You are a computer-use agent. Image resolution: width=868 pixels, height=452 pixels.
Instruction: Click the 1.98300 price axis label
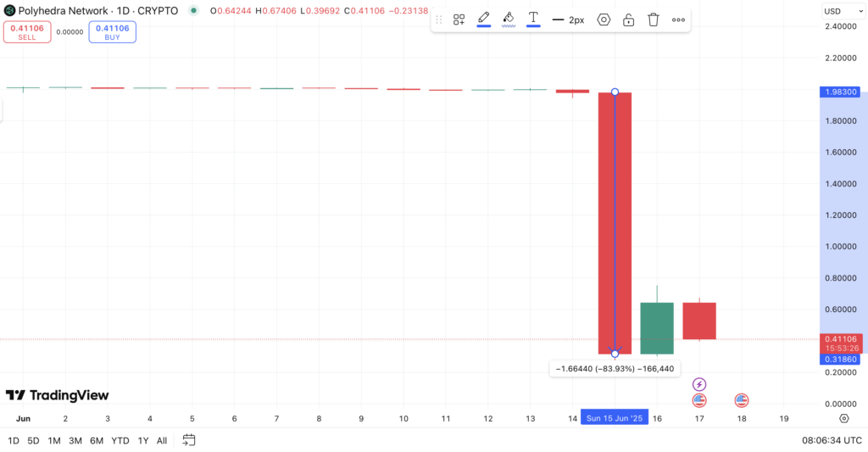point(840,92)
